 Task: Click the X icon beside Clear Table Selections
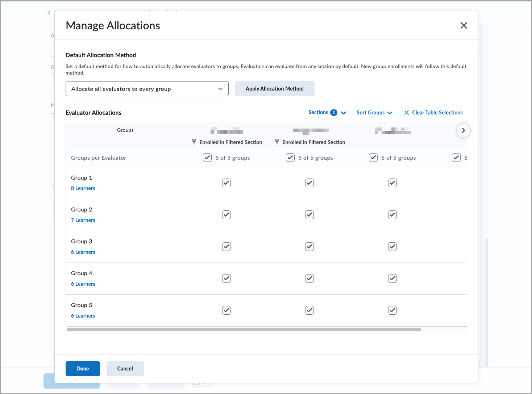coord(406,113)
